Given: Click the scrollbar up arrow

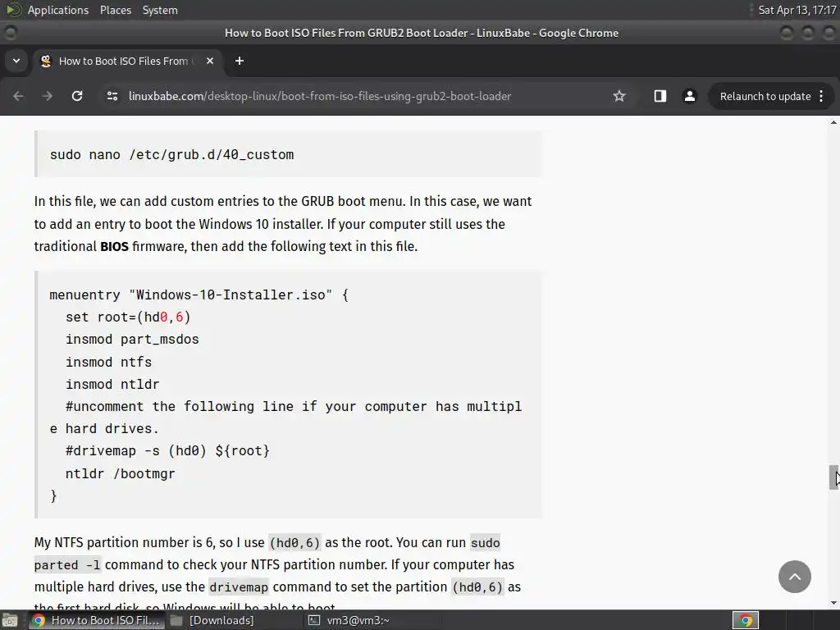Looking at the screenshot, I should (x=833, y=122).
